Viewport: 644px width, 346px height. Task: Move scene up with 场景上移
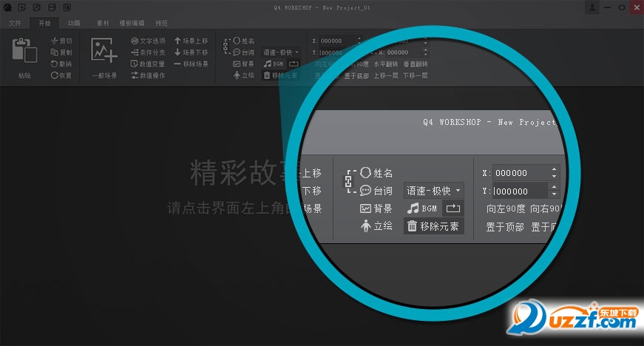pos(191,41)
